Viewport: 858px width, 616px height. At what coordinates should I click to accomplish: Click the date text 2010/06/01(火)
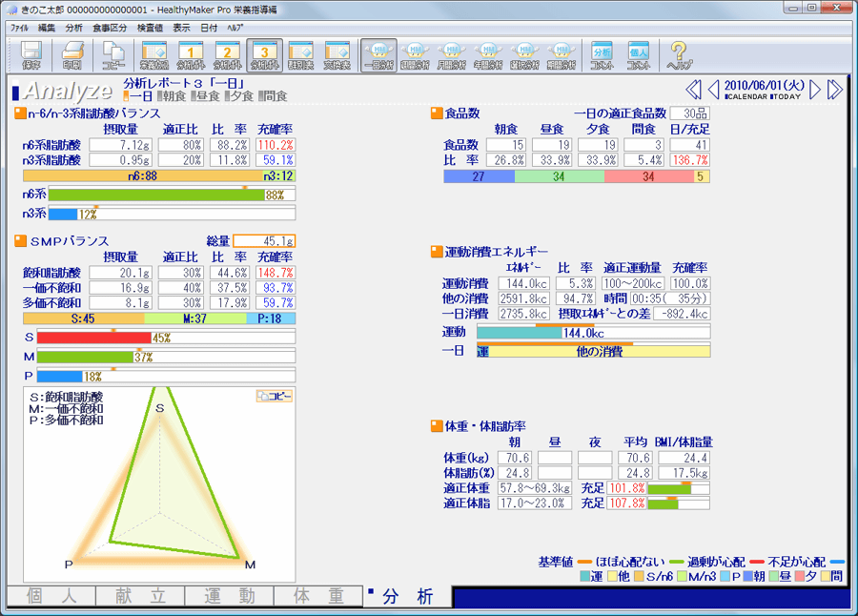(x=764, y=86)
